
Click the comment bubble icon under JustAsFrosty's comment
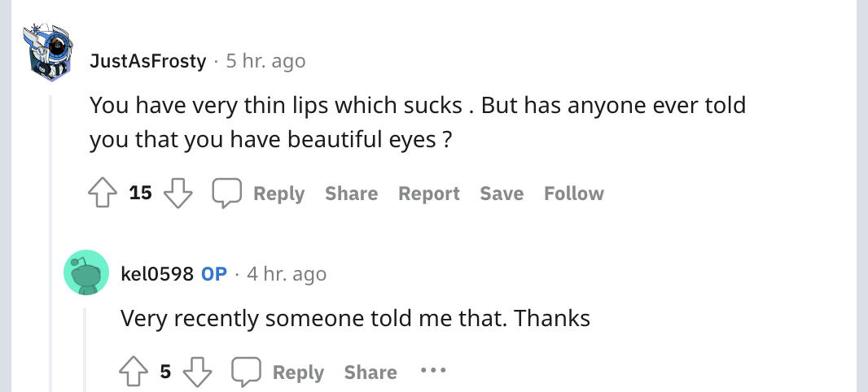[227, 193]
